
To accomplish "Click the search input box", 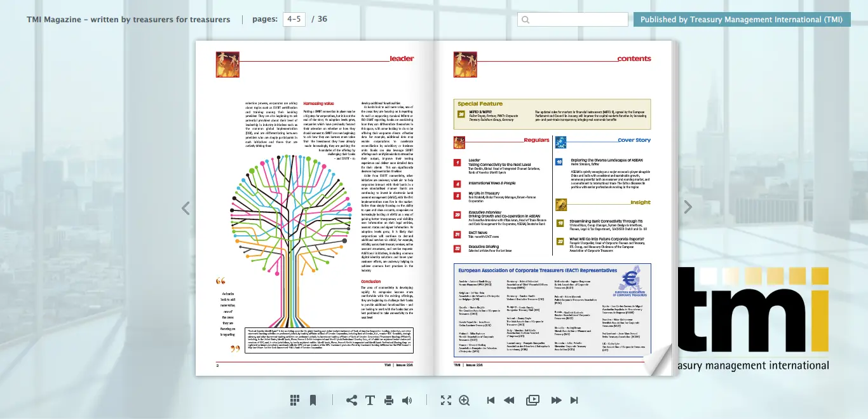I will click(573, 20).
